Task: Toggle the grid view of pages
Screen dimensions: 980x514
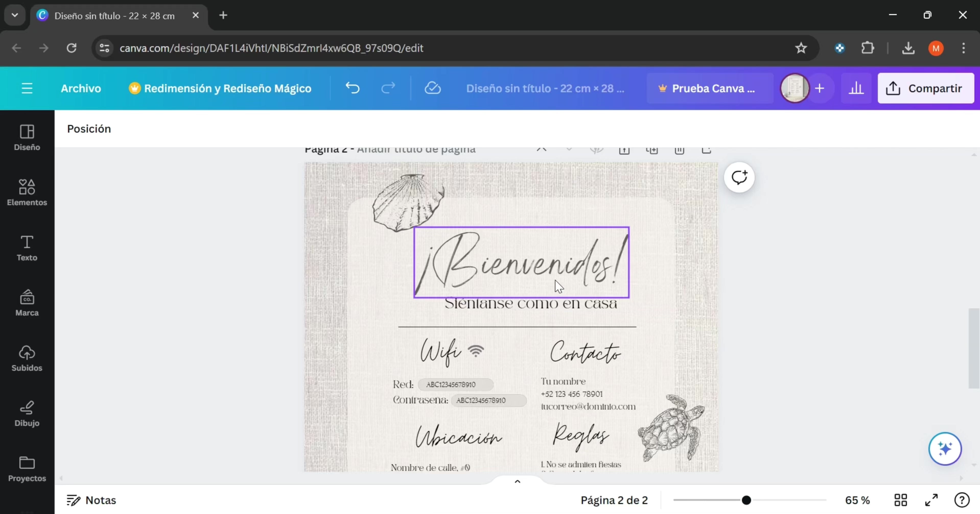Action: coord(901,500)
